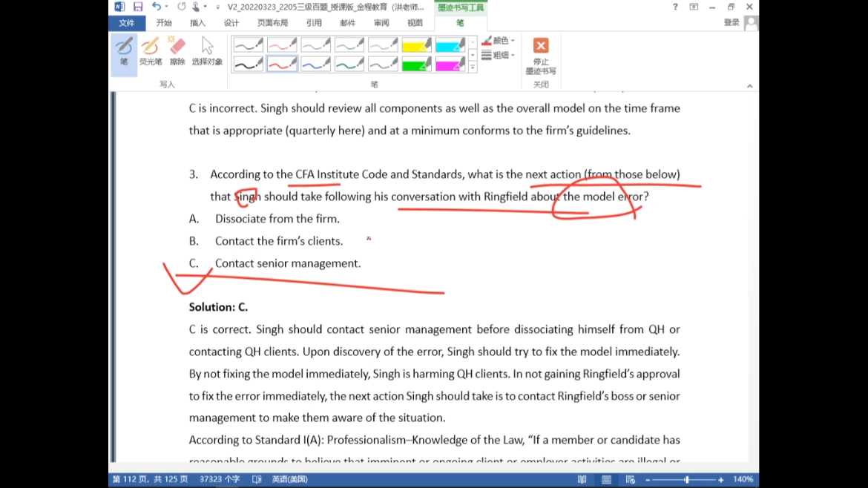Viewport: 868px width, 488px height.
Task: Switch to print layout view in status bar
Action: [x=606, y=480]
